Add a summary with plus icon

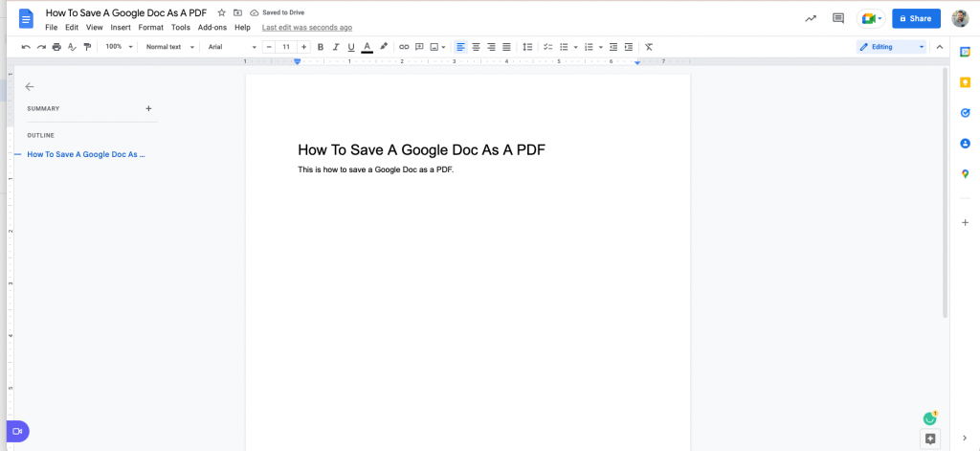click(148, 108)
